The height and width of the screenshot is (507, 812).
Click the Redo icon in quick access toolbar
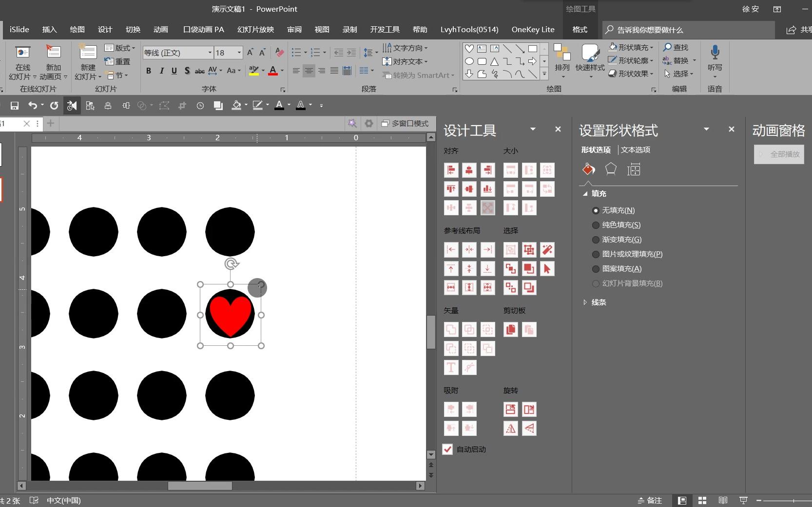pyautogui.click(x=54, y=105)
